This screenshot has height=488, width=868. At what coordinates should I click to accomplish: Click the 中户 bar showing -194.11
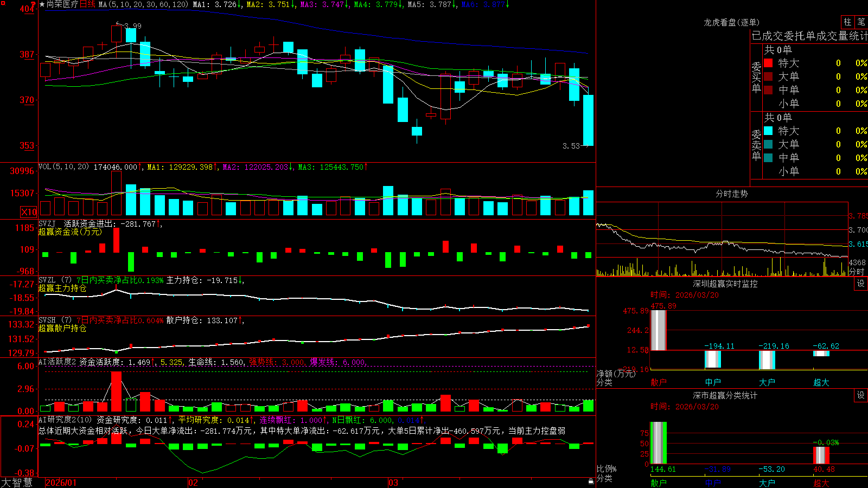(712, 359)
